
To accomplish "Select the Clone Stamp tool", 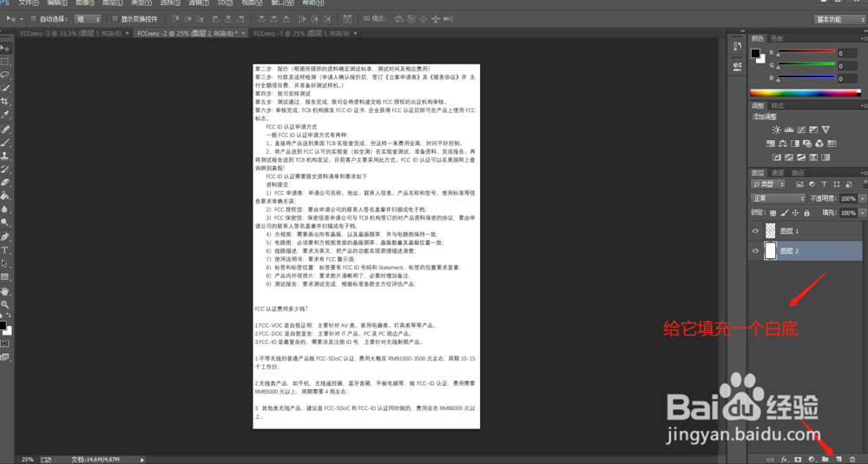I will 5,156.
